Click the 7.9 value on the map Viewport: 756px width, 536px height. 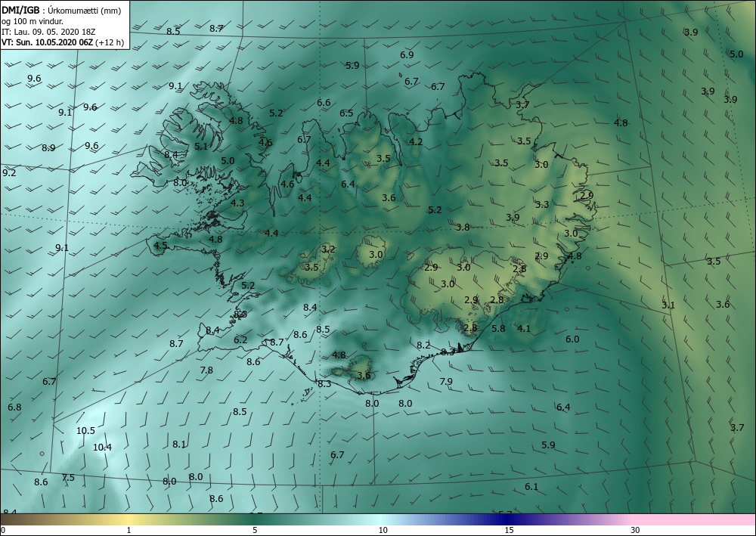(446, 381)
